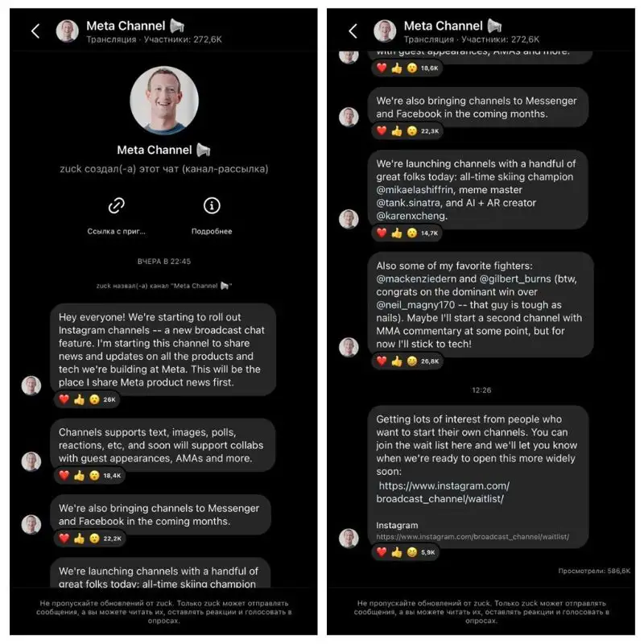Open the instagram.com broadcast_channel/waitlist link
Viewport: 644px width, 644px height.
444,493
